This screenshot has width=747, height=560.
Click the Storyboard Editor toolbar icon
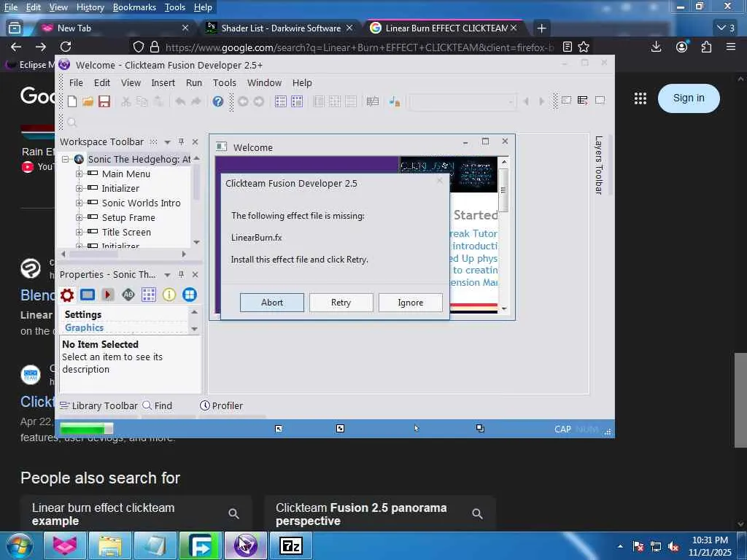pos(281,101)
